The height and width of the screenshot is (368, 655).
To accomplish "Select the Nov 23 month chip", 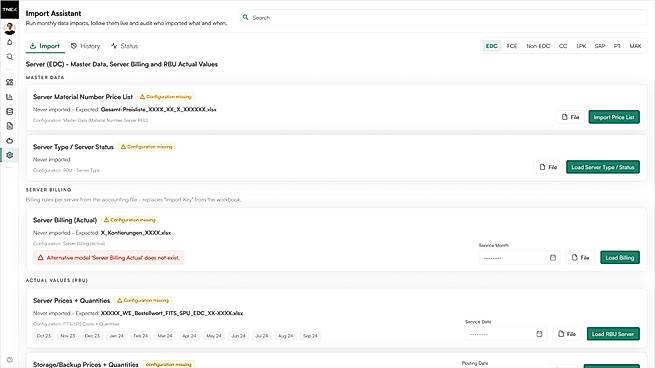I will point(68,336).
